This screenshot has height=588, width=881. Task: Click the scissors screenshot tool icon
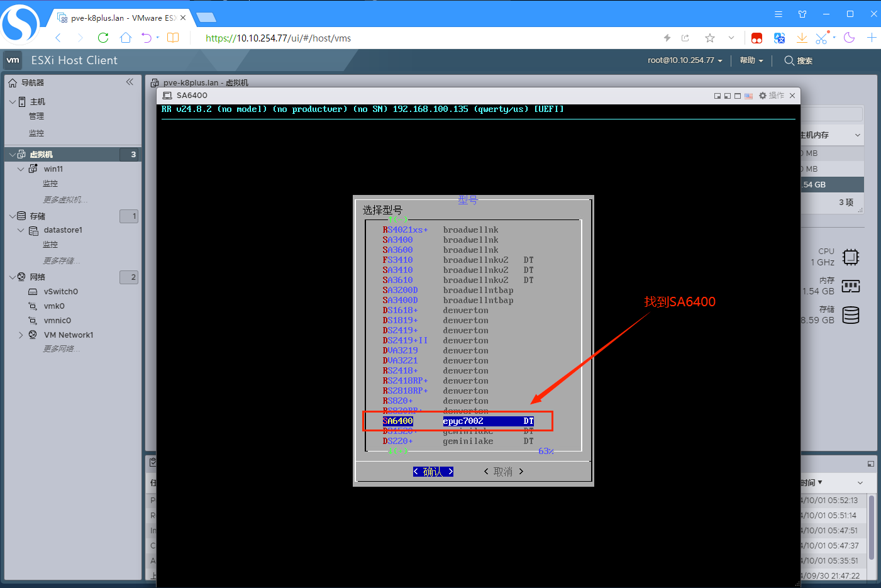821,38
